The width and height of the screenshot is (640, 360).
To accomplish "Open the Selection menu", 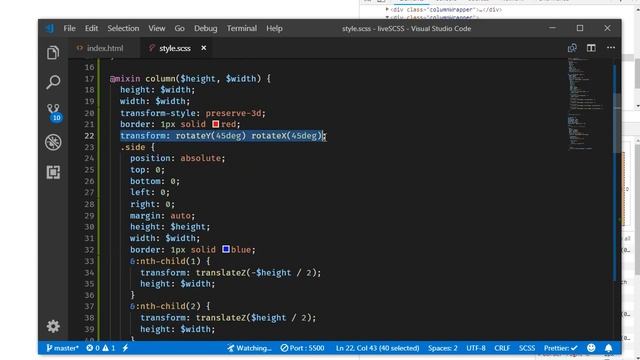I will (x=123, y=28).
